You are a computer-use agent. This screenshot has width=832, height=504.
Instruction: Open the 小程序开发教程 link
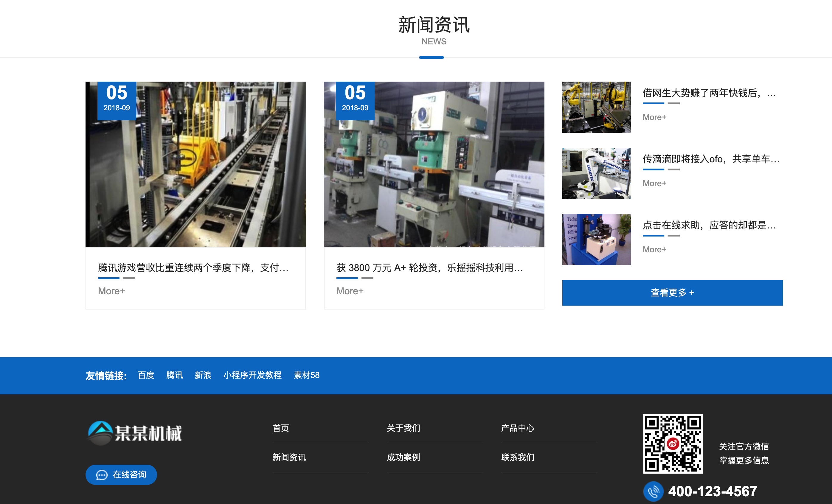[x=252, y=375]
